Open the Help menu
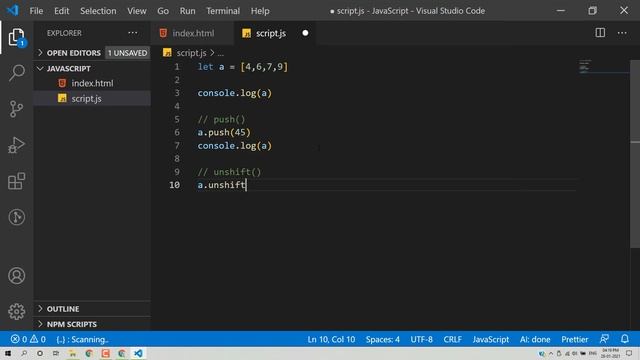The width and height of the screenshot is (640, 360). tap(260, 11)
